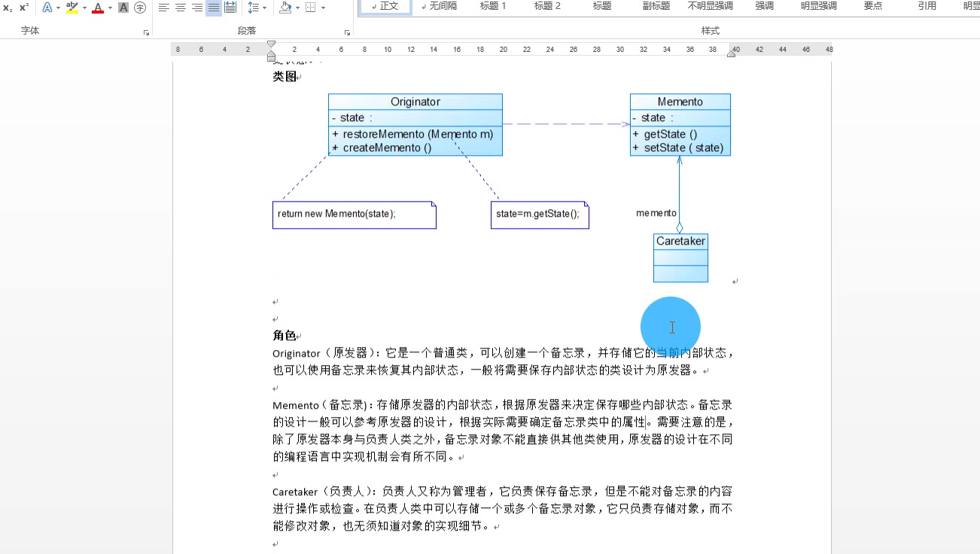The height and width of the screenshot is (554, 980).
Task: Apply the 标题 2 style
Action: pos(547,6)
